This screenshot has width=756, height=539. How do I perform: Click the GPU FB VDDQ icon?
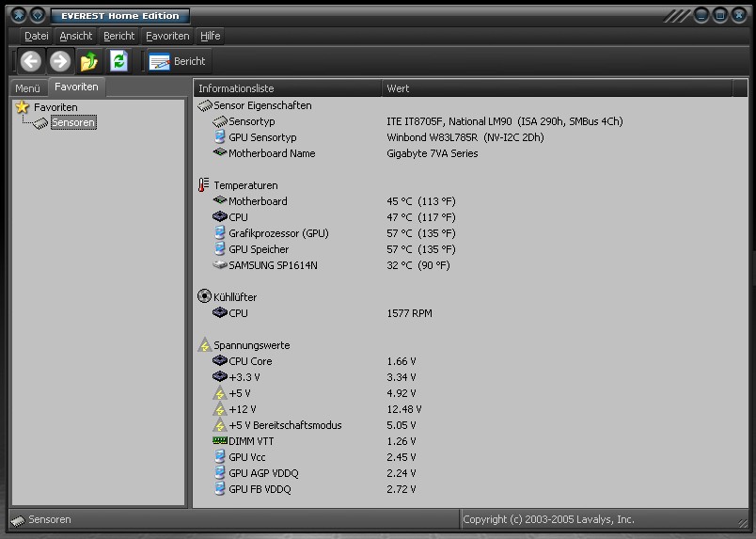point(220,488)
